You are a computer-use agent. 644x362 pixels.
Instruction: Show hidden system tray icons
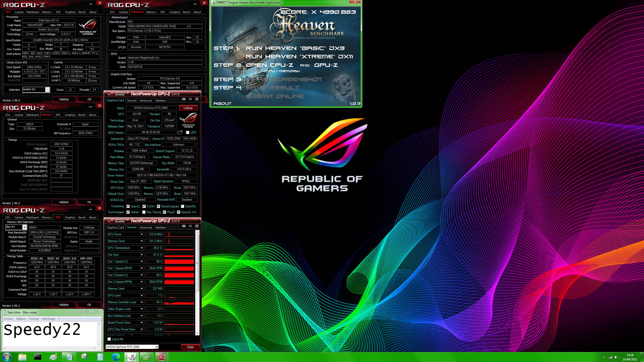pos(604,357)
